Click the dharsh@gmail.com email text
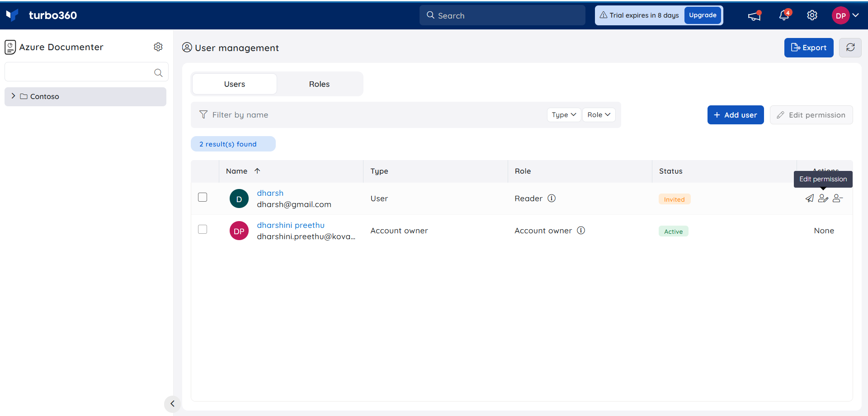The height and width of the screenshot is (416, 868). click(294, 204)
